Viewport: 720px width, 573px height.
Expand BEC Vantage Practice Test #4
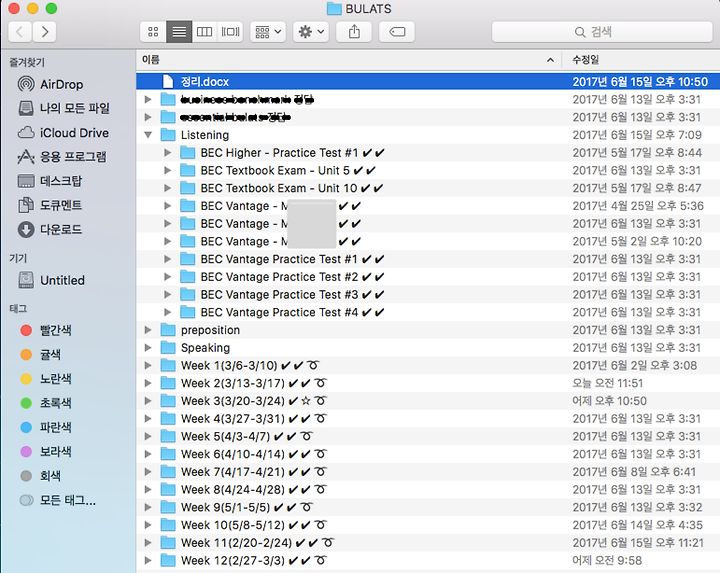tap(168, 312)
